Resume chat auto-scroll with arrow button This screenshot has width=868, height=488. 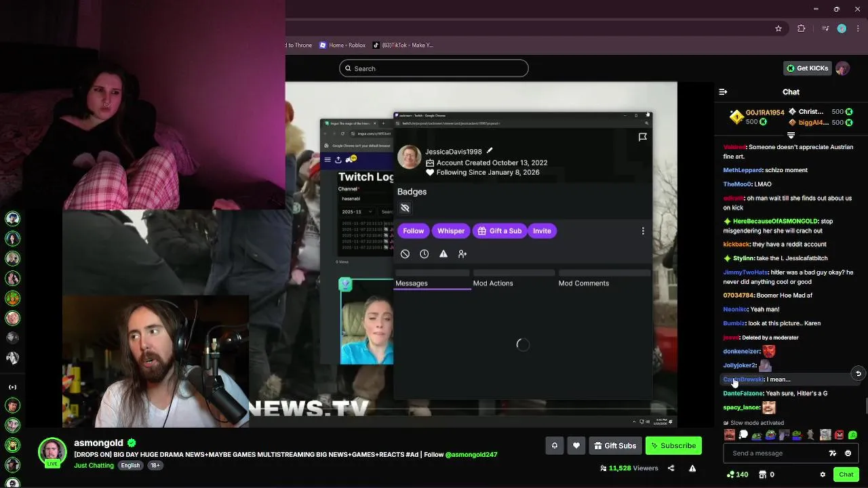859,373
